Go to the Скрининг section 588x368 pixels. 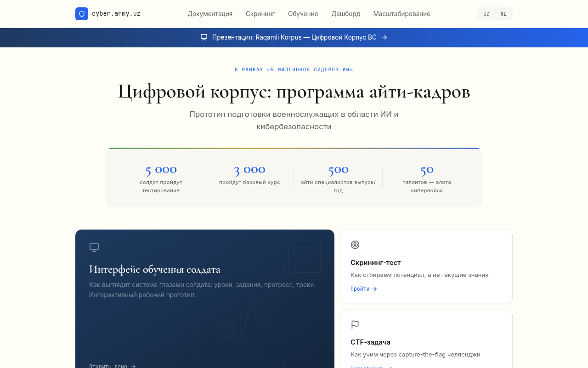[260, 14]
